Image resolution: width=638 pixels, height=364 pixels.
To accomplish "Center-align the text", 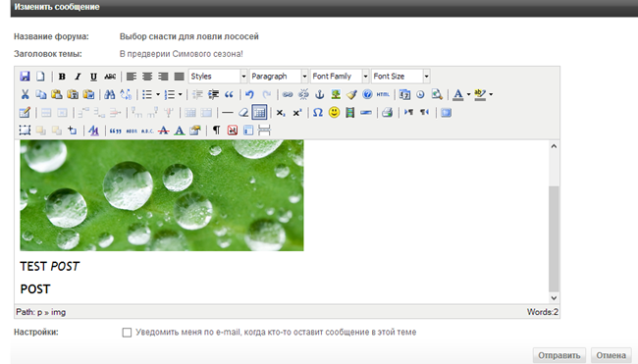I will (x=147, y=77).
